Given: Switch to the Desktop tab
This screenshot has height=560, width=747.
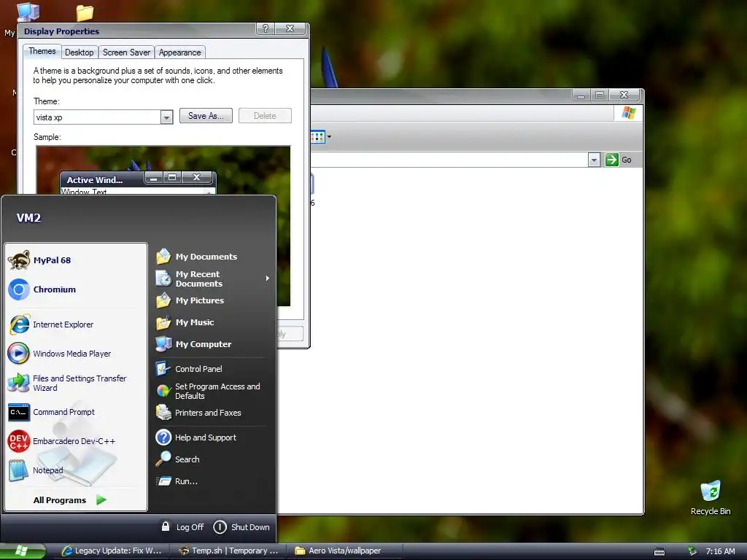Looking at the screenshot, I should (x=79, y=52).
